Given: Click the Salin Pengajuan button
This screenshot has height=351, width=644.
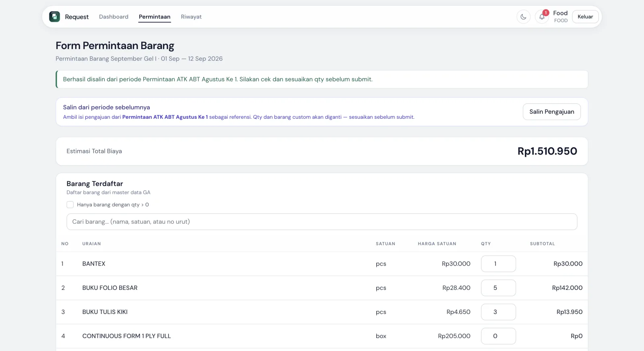Looking at the screenshot, I should point(551,111).
